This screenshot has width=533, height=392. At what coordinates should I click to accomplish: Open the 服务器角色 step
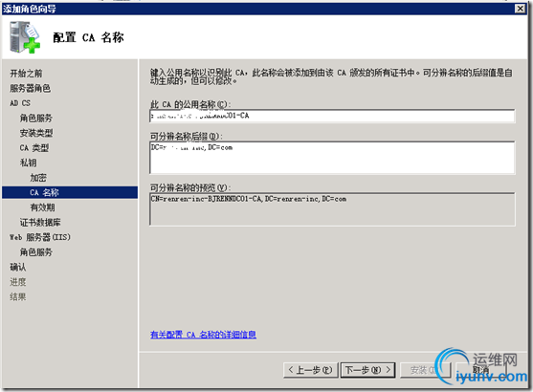(x=31, y=88)
